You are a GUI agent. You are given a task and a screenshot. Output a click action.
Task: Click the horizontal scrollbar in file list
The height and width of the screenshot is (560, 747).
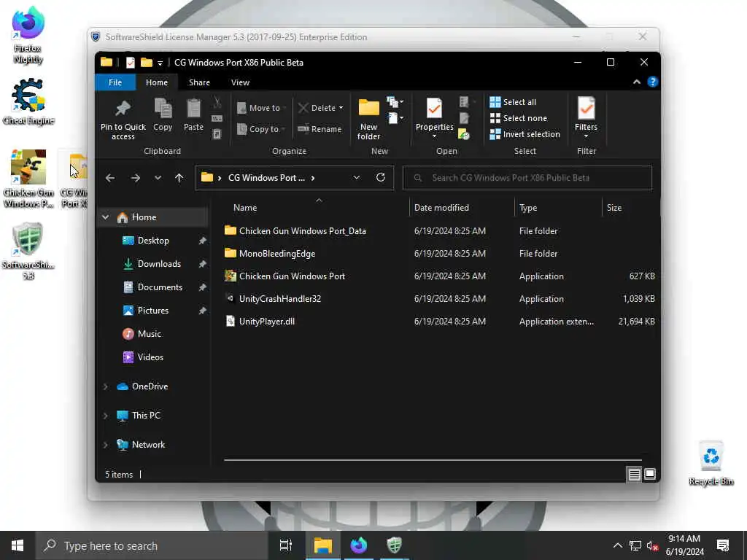433,460
